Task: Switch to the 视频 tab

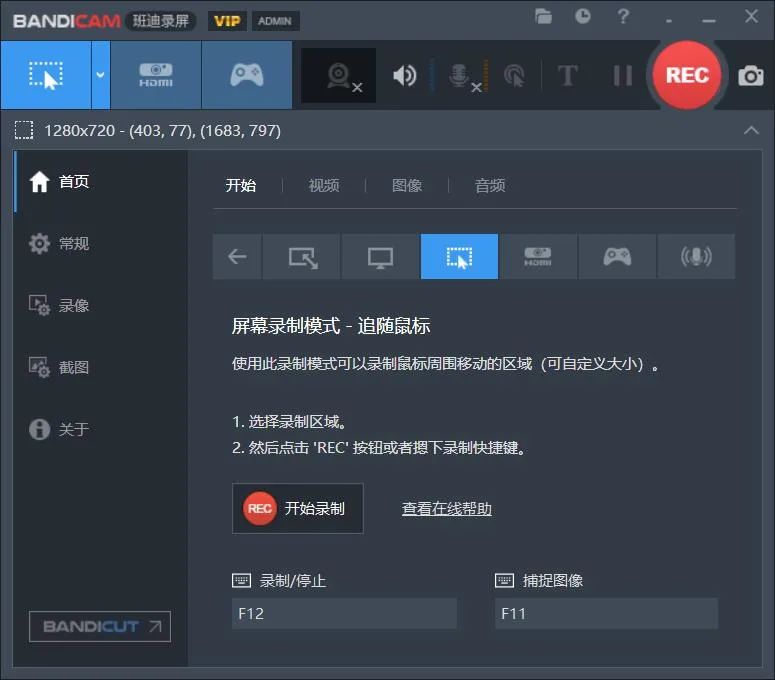Action: (324, 185)
